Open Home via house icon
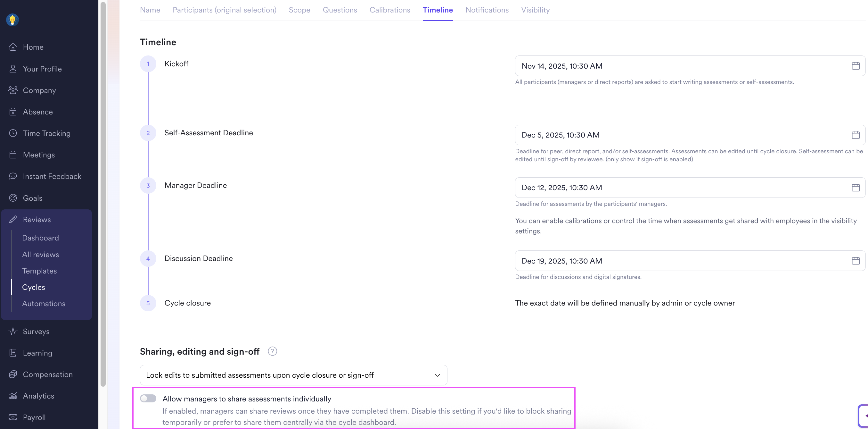Image resolution: width=868 pixels, height=429 pixels. point(13,47)
